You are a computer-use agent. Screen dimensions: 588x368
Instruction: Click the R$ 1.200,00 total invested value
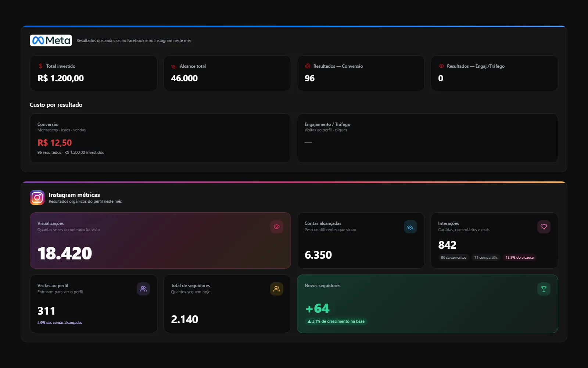click(61, 78)
